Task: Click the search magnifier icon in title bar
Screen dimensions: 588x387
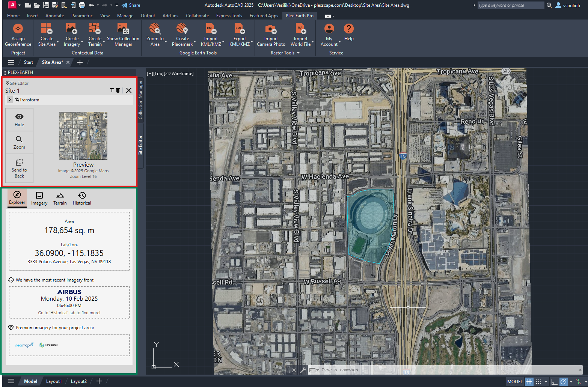Action: pos(549,5)
